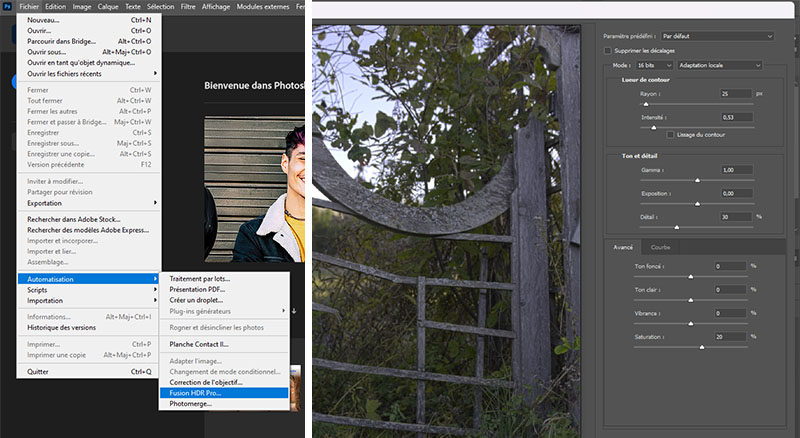This screenshot has height=438, width=800.
Task: Expand the Exportation submenu
Action: [89, 203]
